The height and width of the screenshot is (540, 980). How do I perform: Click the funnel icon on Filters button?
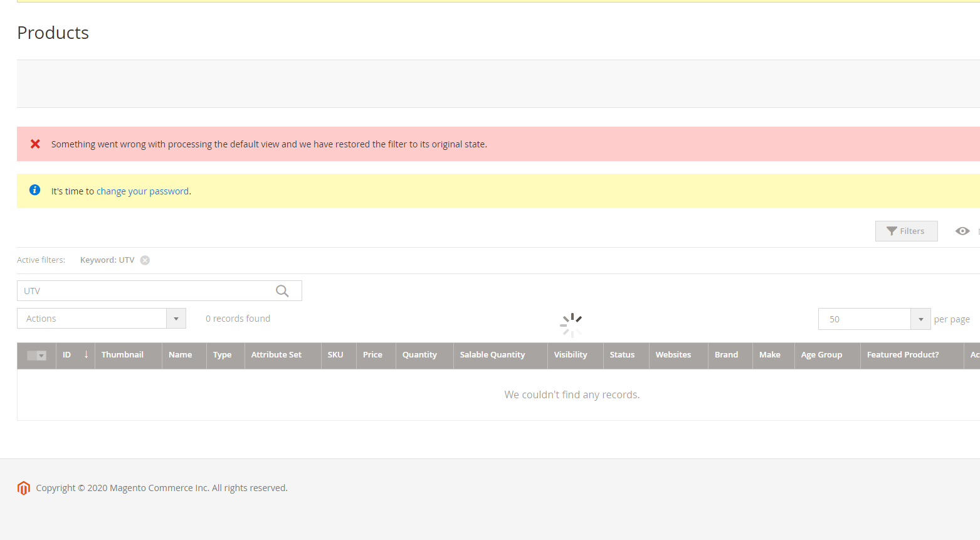click(892, 231)
